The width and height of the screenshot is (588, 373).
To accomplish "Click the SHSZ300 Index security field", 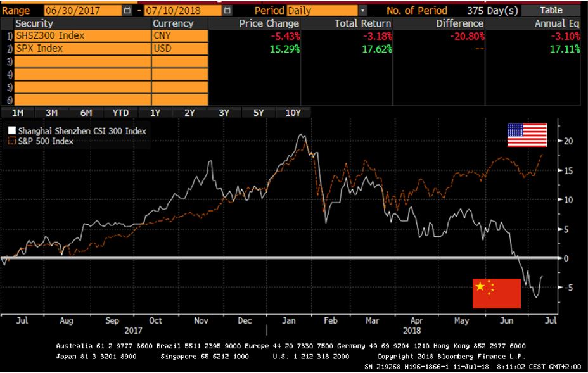I will coord(82,36).
